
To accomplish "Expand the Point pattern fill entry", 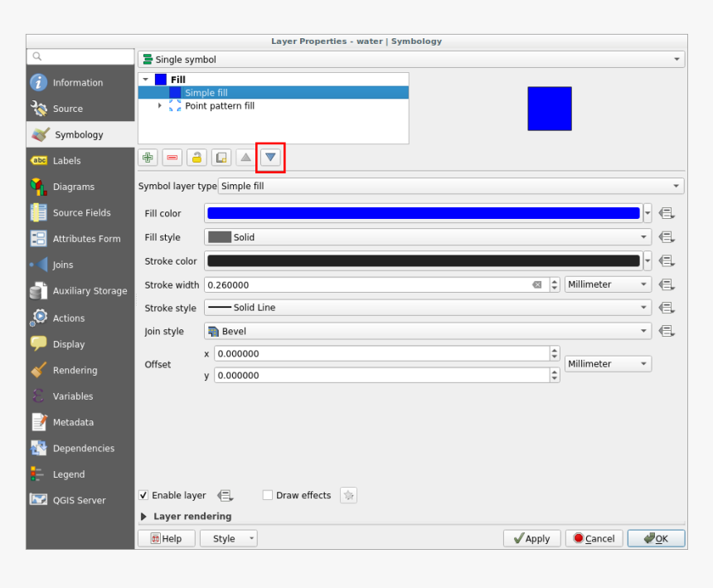I will pyautogui.click(x=160, y=106).
